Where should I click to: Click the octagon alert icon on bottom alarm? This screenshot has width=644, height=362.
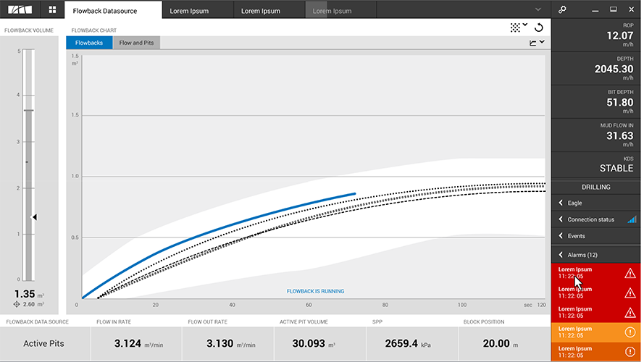pyautogui.click(x=630, y=352)
